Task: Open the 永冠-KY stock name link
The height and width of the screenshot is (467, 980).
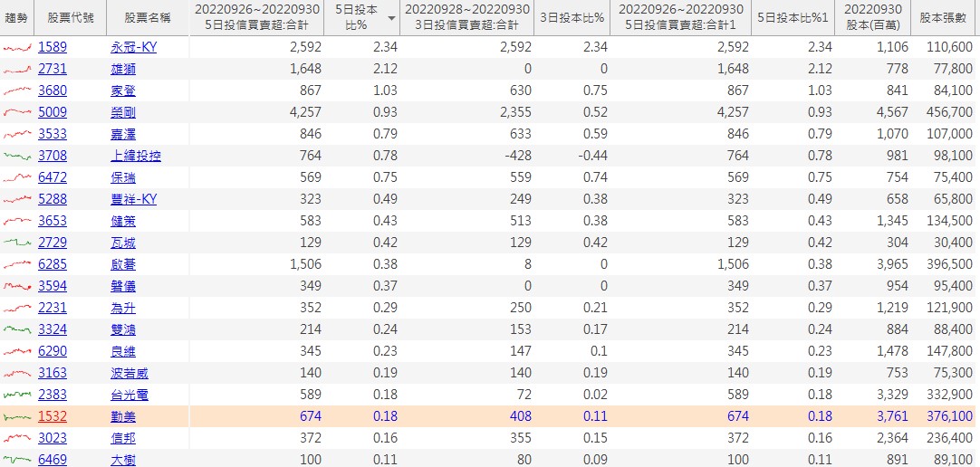Action: [133, 47]
